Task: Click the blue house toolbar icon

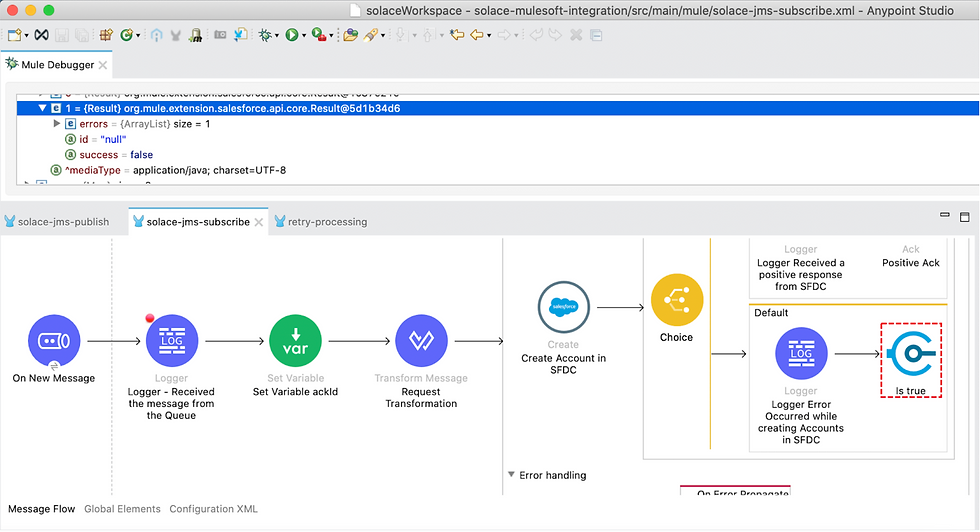Action: (156, 35)
